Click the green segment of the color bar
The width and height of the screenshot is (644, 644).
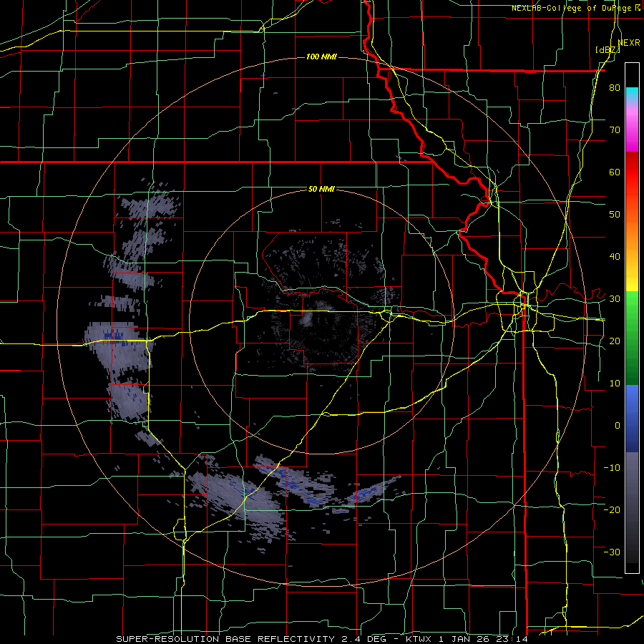click(x=632, y=338)
